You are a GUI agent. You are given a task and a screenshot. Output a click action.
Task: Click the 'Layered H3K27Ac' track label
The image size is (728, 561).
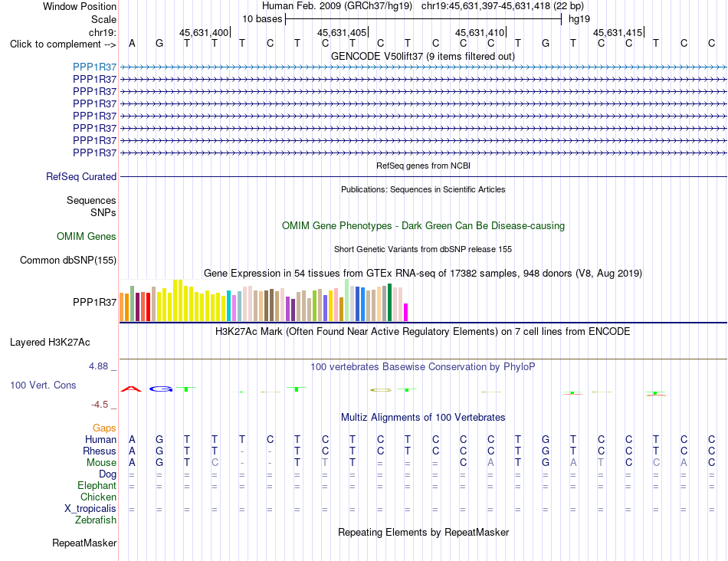coord(50,343)
